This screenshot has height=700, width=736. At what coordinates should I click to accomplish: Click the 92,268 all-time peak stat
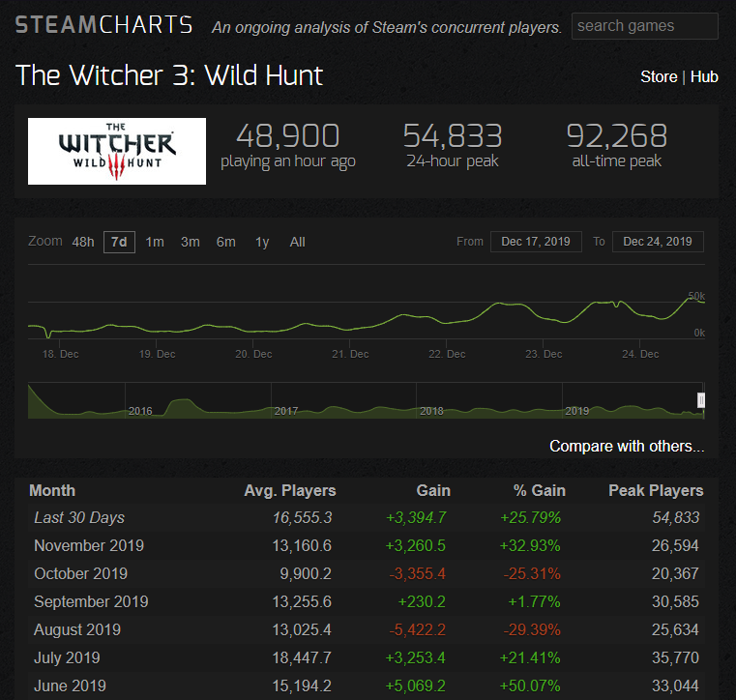[x=616, y=145]
